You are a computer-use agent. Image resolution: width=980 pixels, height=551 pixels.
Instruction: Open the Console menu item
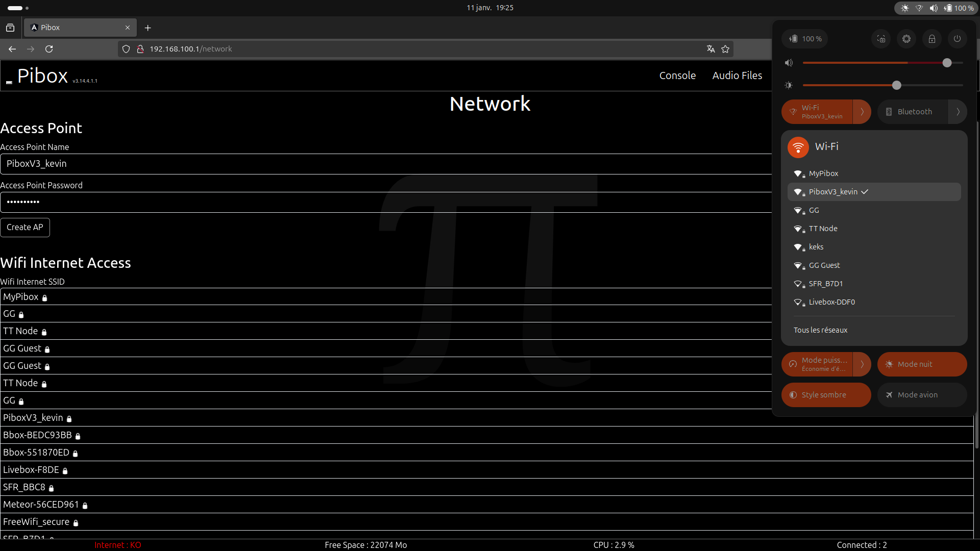[x=677, y=76]
